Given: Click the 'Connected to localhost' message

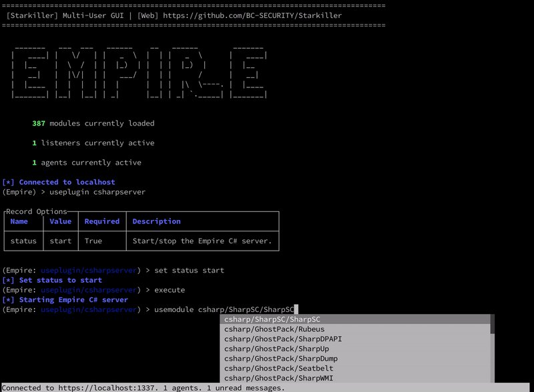Looking at the screenshot, I should pyautogui.click(x=59, y=182).
